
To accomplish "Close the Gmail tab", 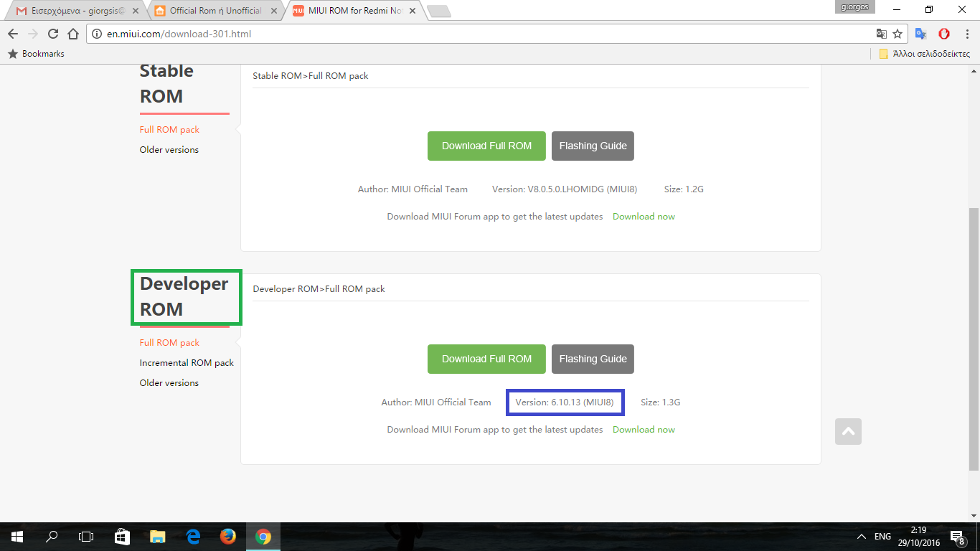I will tap(136, 11).
